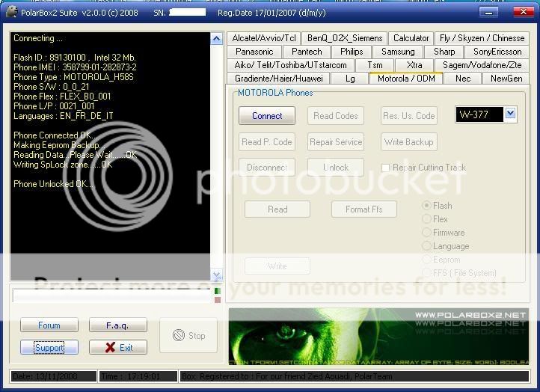
Task: Select the SonyEricsson tab
Action: click(x=497, y=52)
